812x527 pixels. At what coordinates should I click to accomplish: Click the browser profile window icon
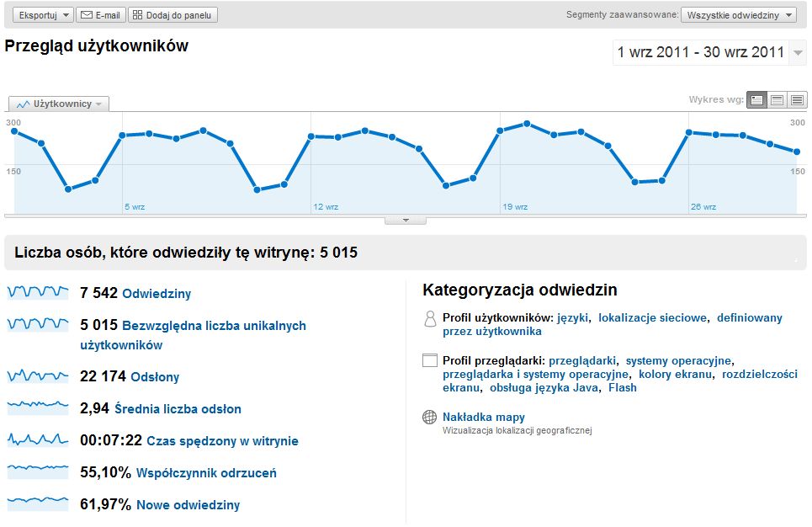pos(430,360)
